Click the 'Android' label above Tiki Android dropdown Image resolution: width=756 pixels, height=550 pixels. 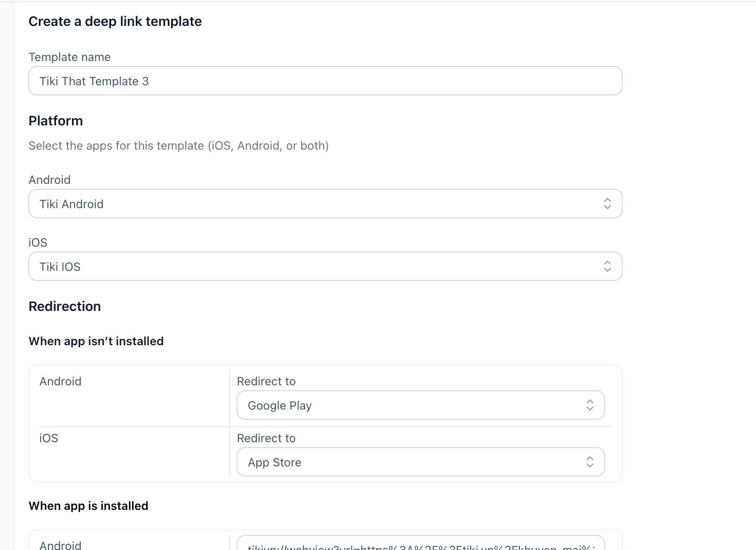(49, 180)
